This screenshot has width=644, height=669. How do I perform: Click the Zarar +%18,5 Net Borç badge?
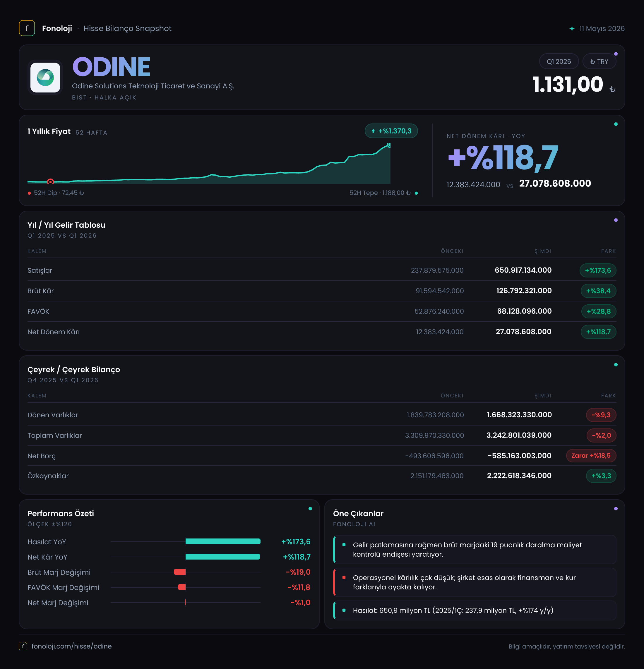point(591,456)
